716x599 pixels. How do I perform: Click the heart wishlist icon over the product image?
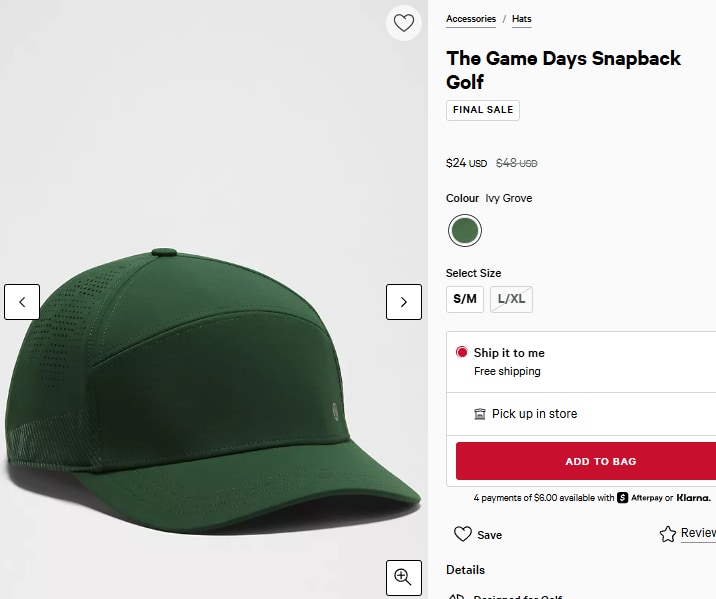404,23
